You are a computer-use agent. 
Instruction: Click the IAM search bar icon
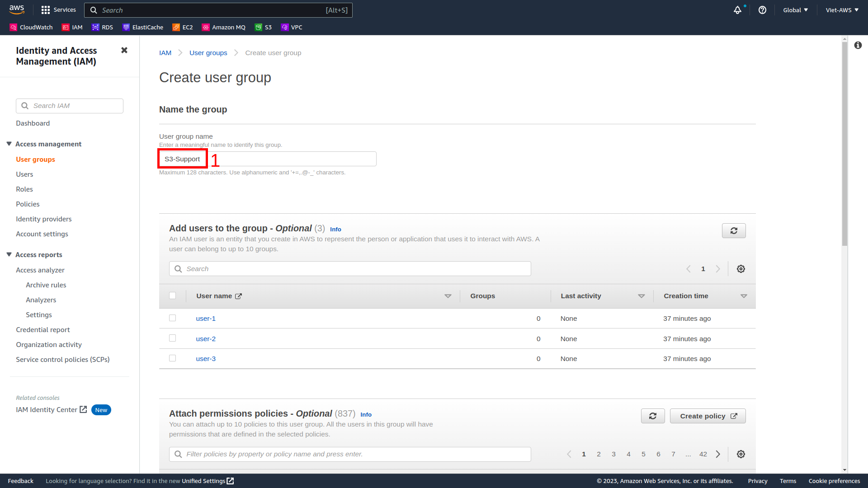(x=25, y=105)
